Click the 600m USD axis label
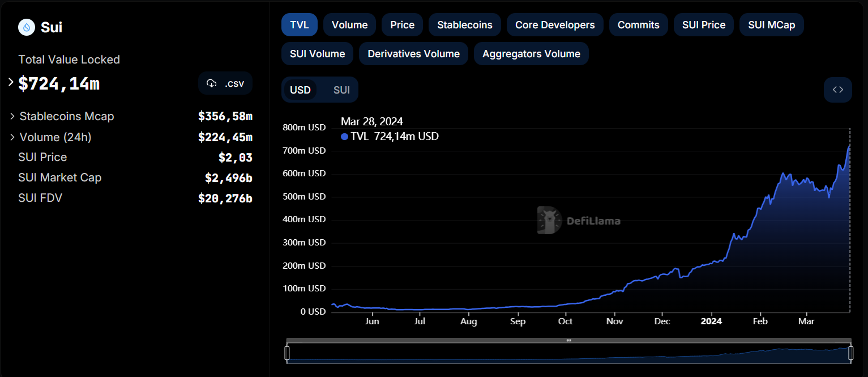 [304, 173]
